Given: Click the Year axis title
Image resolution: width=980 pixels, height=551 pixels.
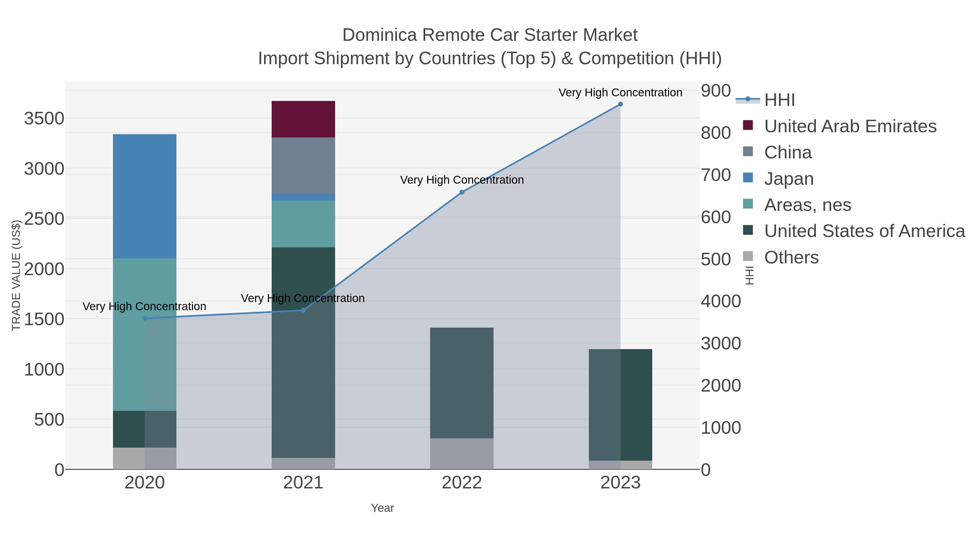Looking at the screenshot, I should click(x=383, y=508).
